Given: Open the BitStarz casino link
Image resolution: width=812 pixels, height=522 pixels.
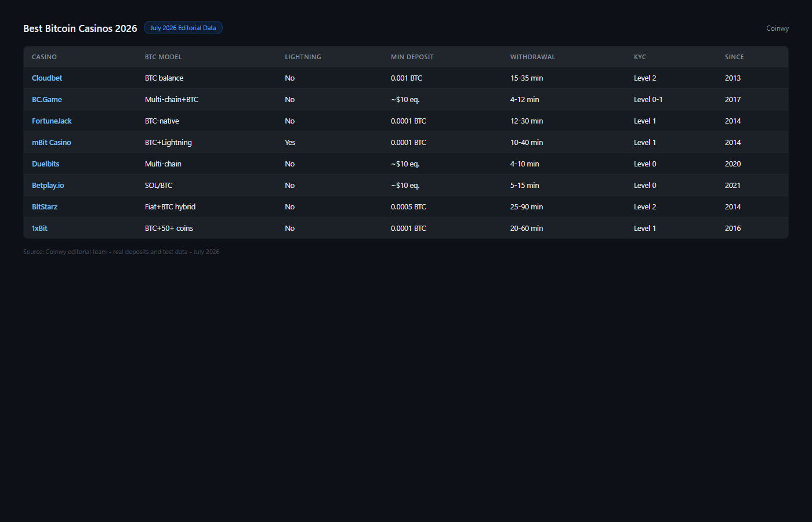Looking at the screenshot, I should (45, 206).
